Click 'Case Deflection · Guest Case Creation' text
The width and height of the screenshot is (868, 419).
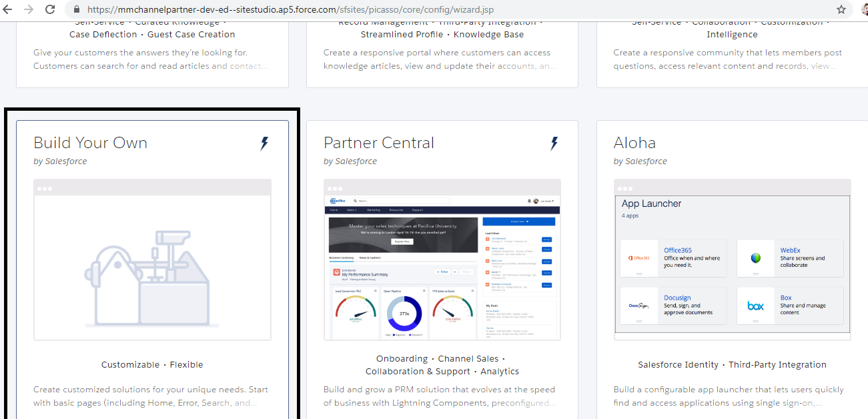(152, 35)
